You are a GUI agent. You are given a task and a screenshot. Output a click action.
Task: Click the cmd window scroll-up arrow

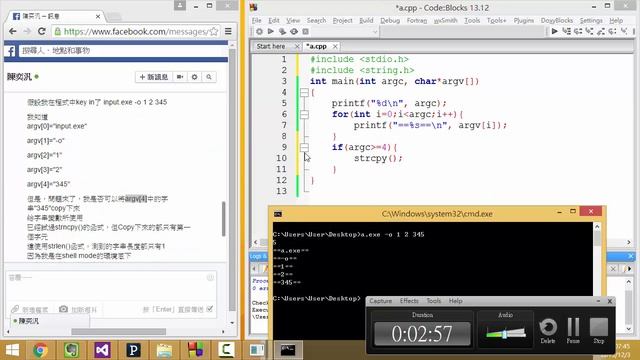[x=597, y=227]
